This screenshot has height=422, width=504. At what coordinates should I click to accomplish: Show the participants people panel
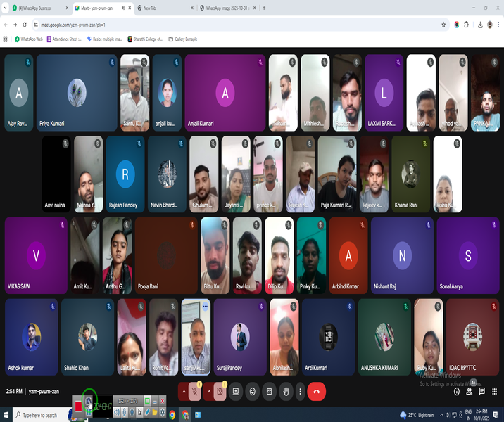(x=470, y=392)
